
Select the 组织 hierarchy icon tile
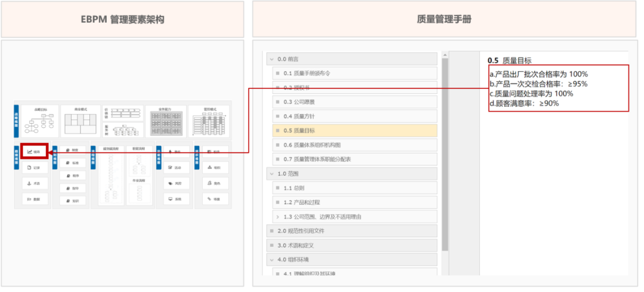click(x=214, y=168)
